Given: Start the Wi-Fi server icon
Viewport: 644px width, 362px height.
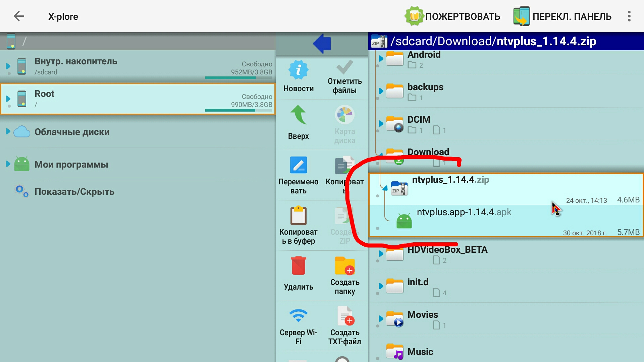Looking at the screenshot, I should click(298, 315).
